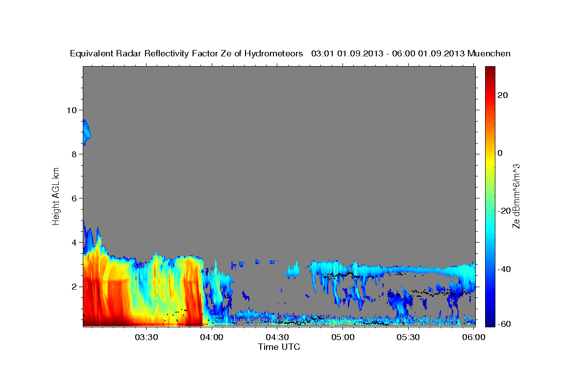Click the height tick label 2
The height and width of the screenshot is (392, 588).
point(74,287)
